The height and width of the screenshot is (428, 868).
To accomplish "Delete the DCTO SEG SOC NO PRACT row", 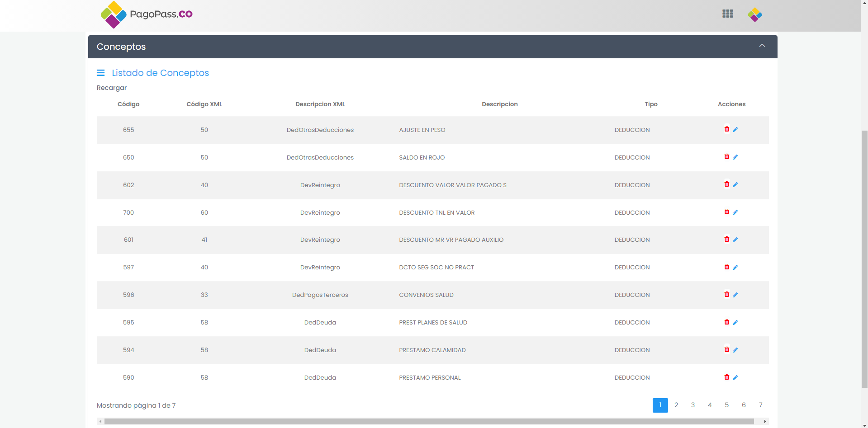I will click(726, 267).
